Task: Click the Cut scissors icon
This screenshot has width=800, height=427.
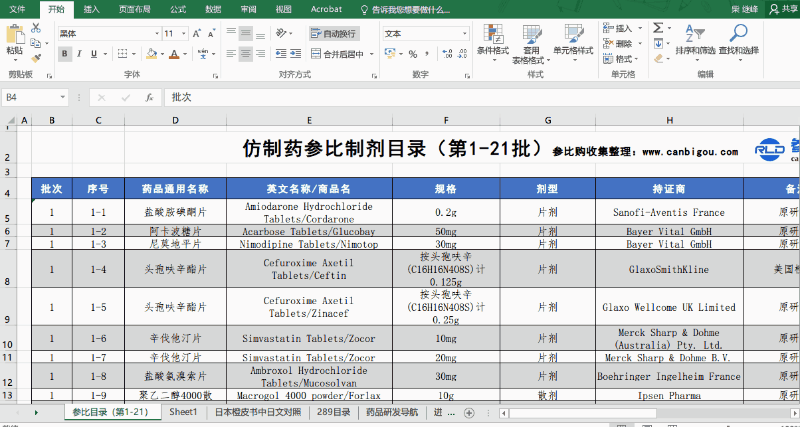Action: 36,28
